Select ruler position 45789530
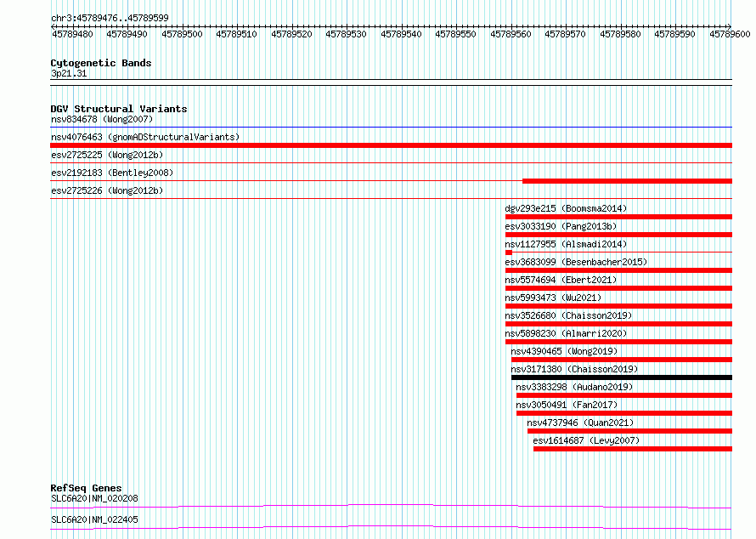The image size is (756, 539). (x=346, y=35)
